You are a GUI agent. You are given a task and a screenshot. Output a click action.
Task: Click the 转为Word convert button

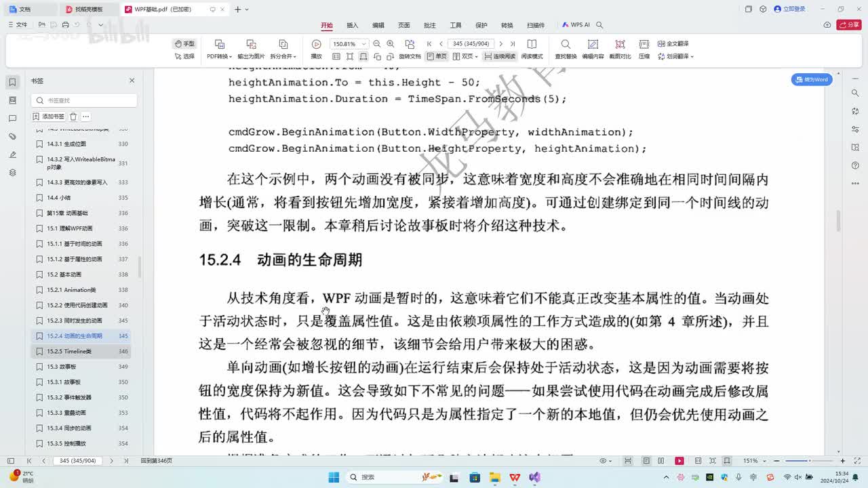click(812, 79)
